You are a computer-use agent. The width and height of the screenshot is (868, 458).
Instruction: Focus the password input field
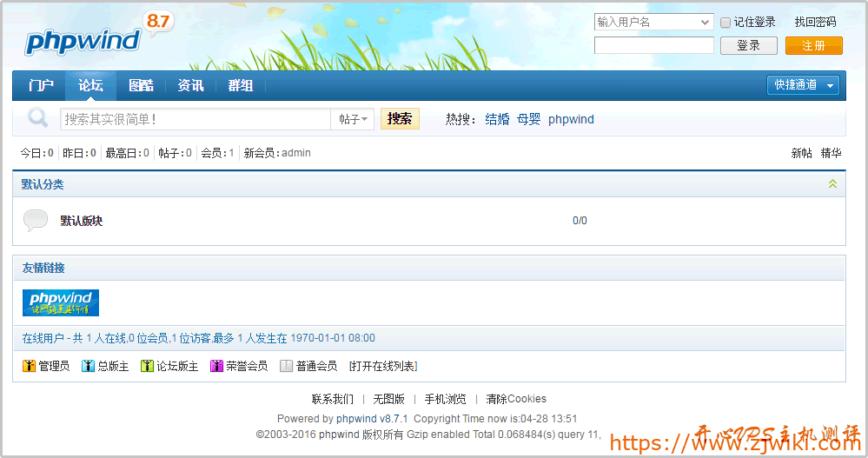653,46
